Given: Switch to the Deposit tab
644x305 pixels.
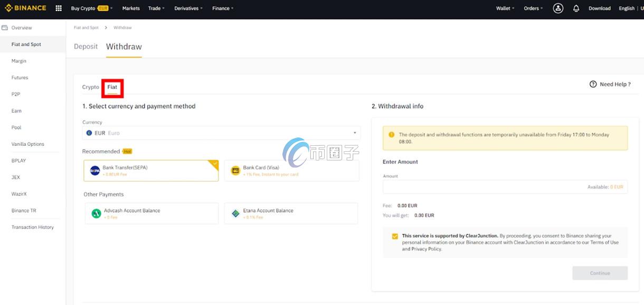Looking at the screenshot, I should pos(86,47).
